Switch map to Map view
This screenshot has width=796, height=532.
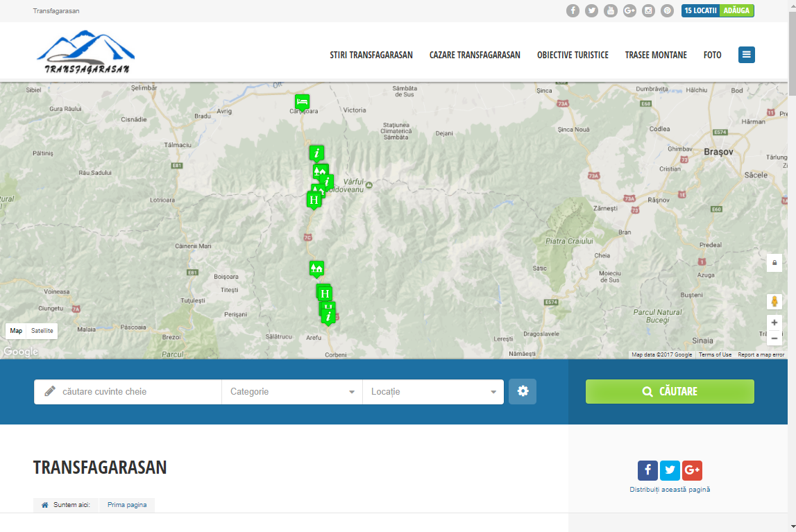(x=16, y=331)
